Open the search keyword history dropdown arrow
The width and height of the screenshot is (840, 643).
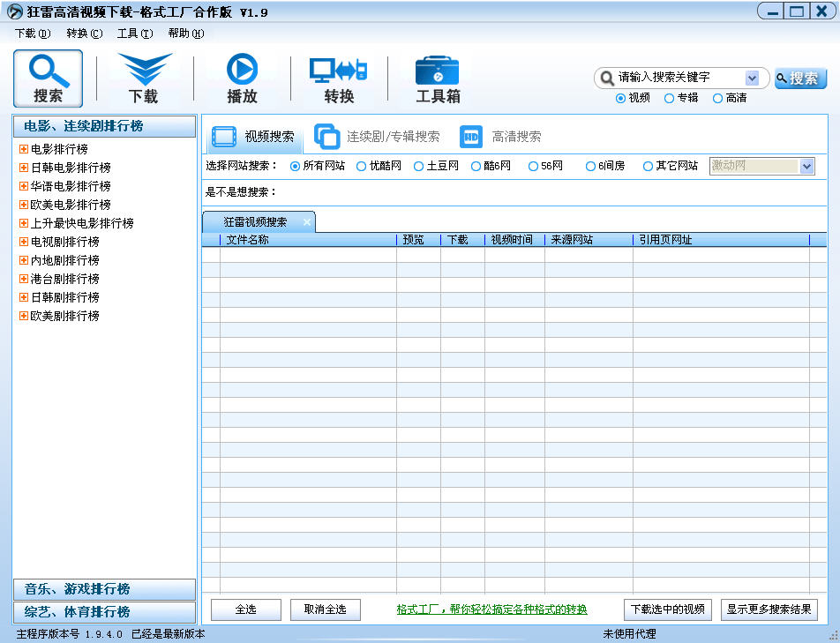[x=752, y=79]
